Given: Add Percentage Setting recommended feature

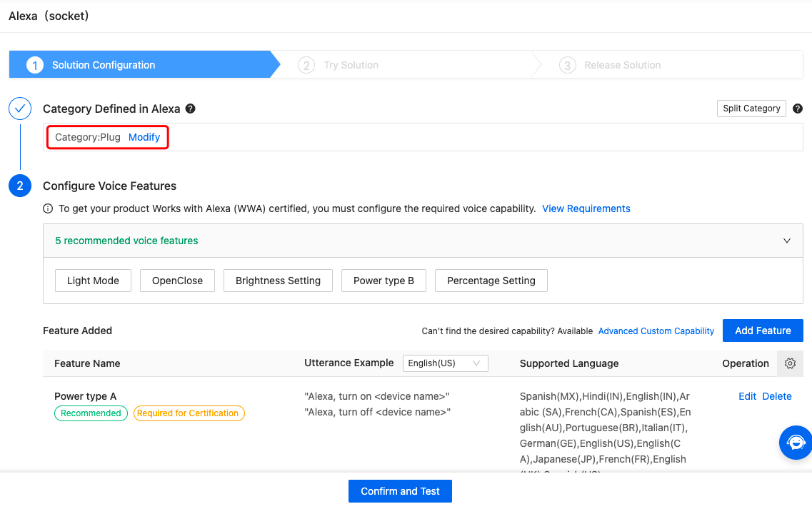Looking at the screenshot, I should pyautogui.click(x=491, y=281).
